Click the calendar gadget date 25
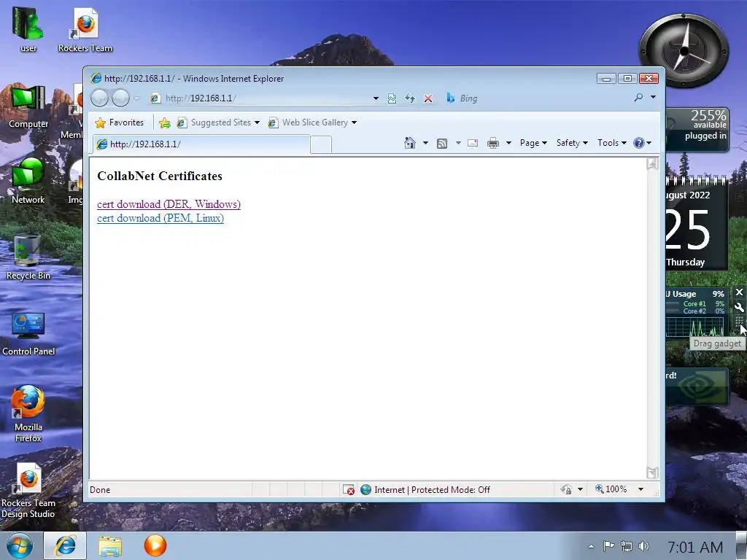Screen dimensions: 747x560 click(689, 230)
